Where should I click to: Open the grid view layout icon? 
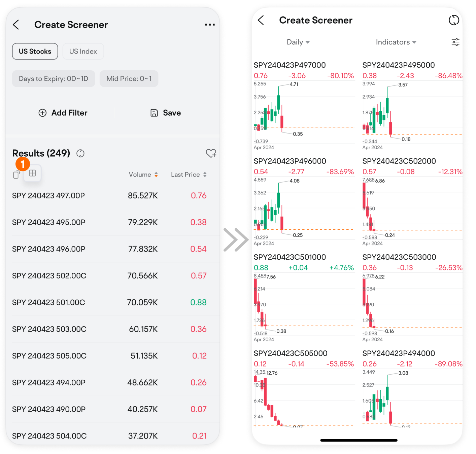[32, 173]
